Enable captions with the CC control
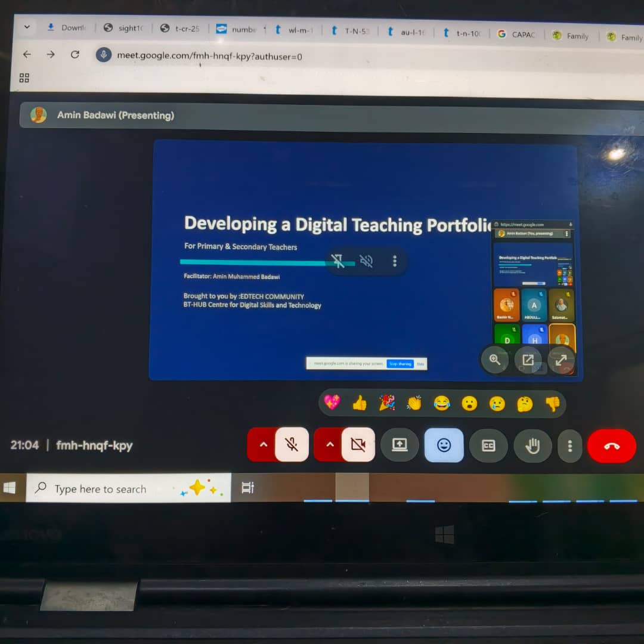This screenshot has width=644, height=644. (x=488, y=445)
